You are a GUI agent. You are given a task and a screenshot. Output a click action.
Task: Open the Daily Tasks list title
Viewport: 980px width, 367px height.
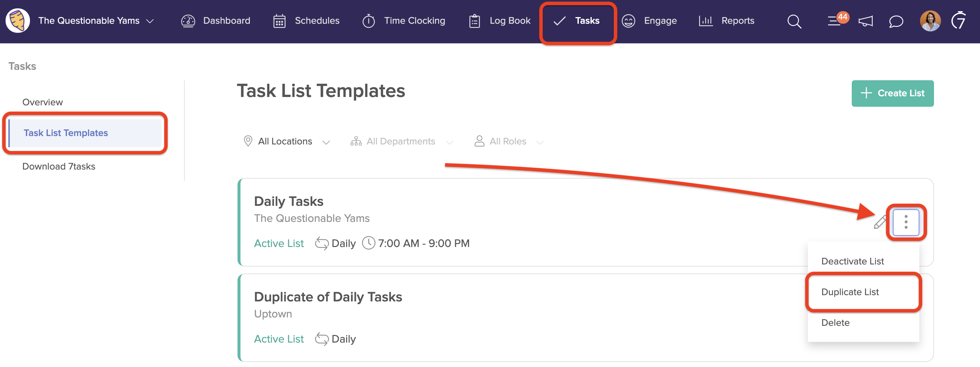tap(288, 201)
